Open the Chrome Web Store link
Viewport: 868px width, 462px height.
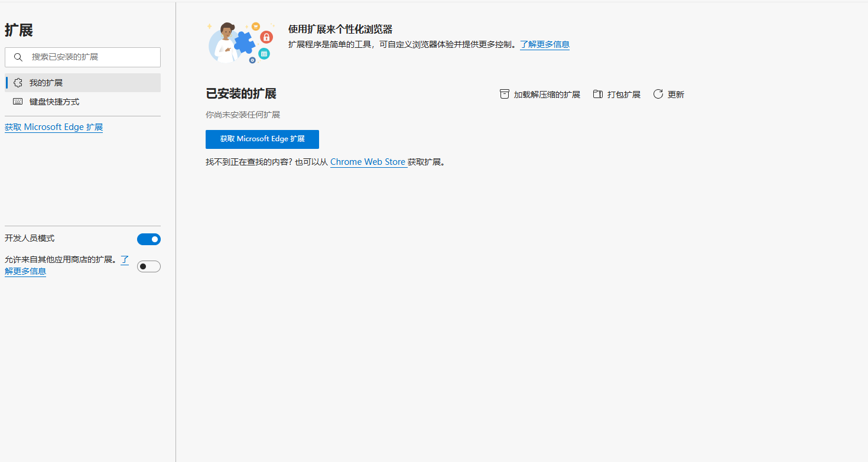tap(368, 162)
